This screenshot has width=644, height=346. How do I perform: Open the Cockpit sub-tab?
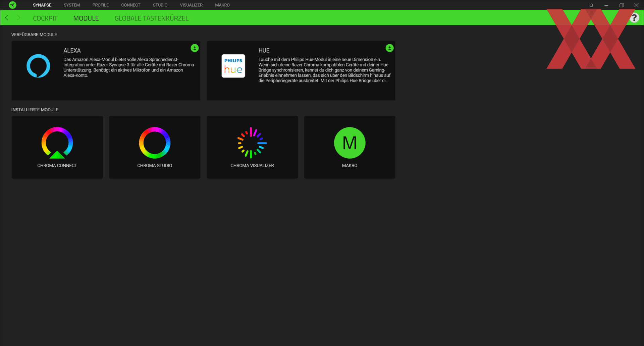click(x=45, y=18)
